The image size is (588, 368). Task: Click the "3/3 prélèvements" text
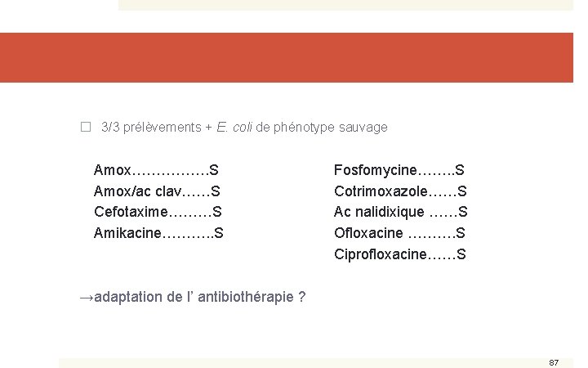(x=151, y=128)
